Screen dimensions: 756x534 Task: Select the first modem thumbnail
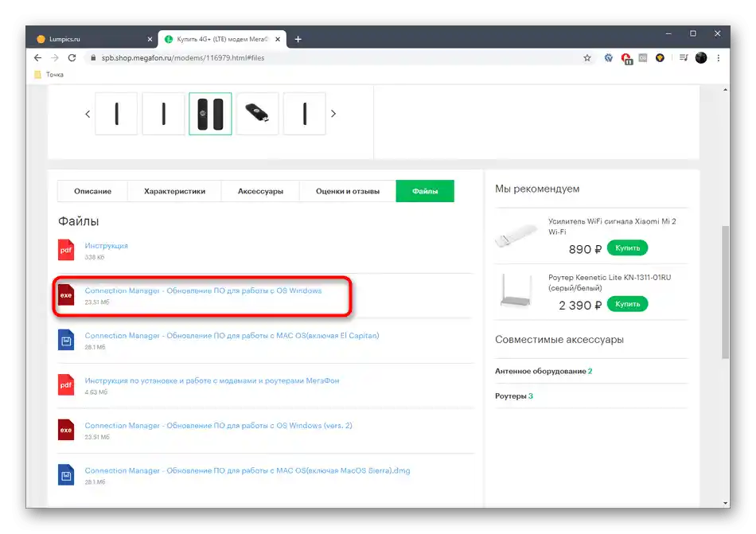116,114
